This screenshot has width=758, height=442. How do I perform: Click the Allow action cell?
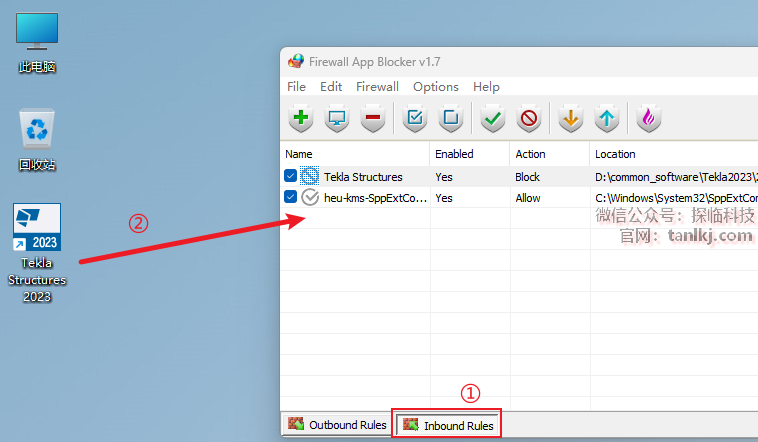528,198
